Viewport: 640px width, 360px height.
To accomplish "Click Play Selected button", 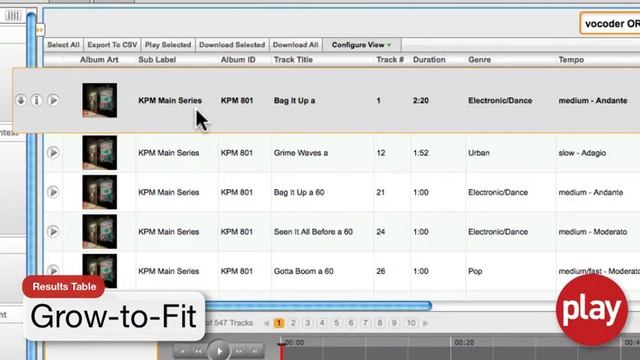I will [x=168, y=45].
